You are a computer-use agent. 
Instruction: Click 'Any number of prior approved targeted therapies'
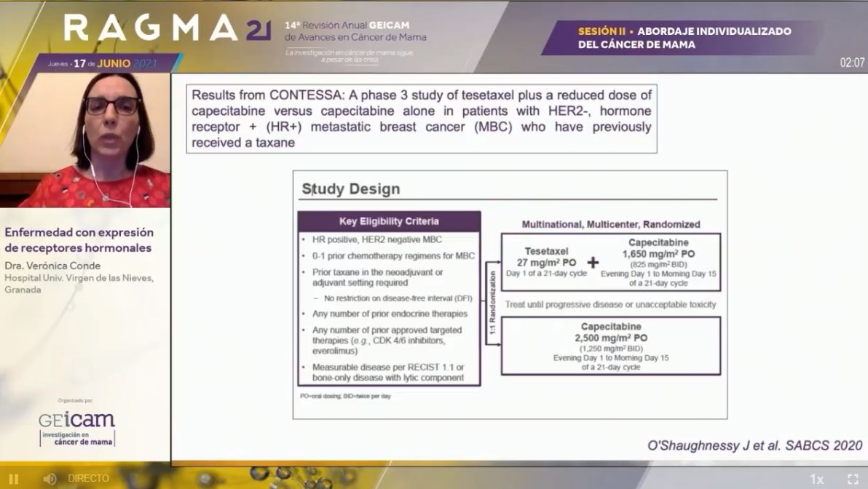point(387,341)
